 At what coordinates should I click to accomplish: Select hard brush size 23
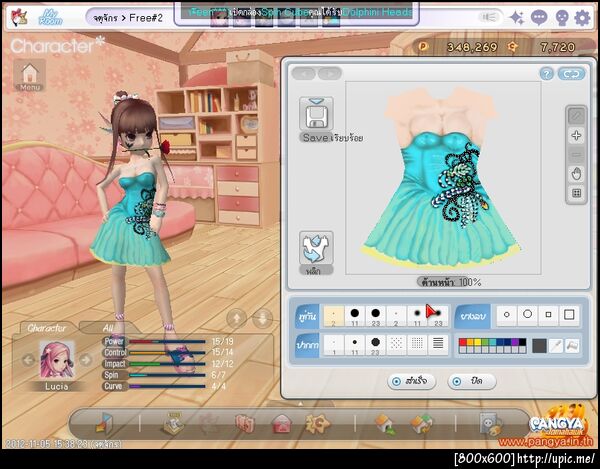(375, 316)
